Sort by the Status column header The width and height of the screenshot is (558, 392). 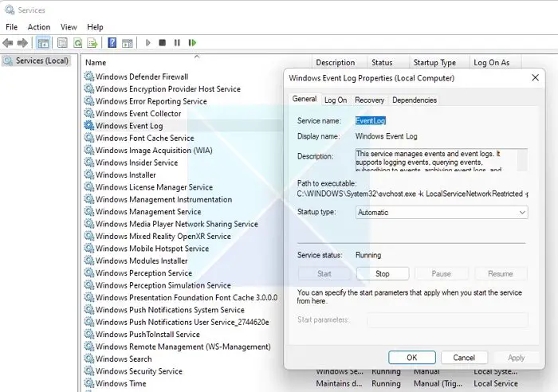[x=388, y=62]
